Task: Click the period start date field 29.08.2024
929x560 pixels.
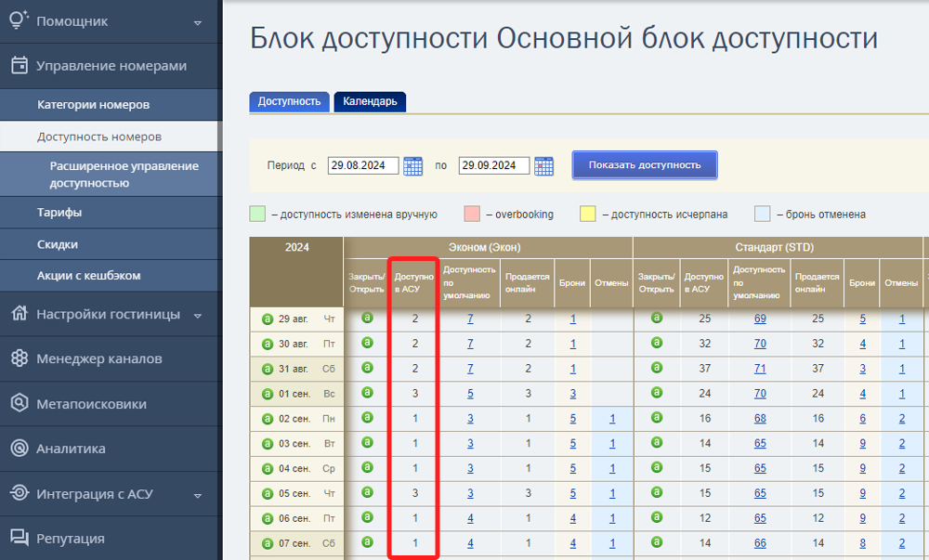Action: [x=363, y=165]
